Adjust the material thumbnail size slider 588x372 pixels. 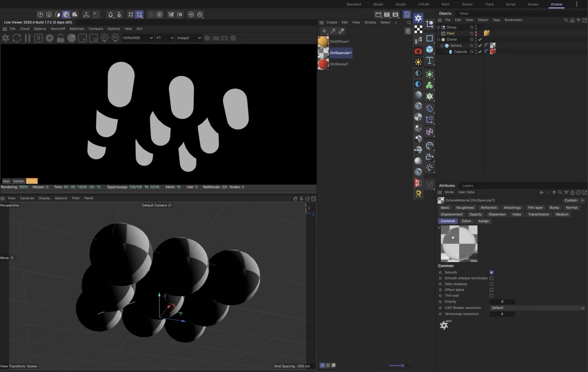tap(402, 365)
